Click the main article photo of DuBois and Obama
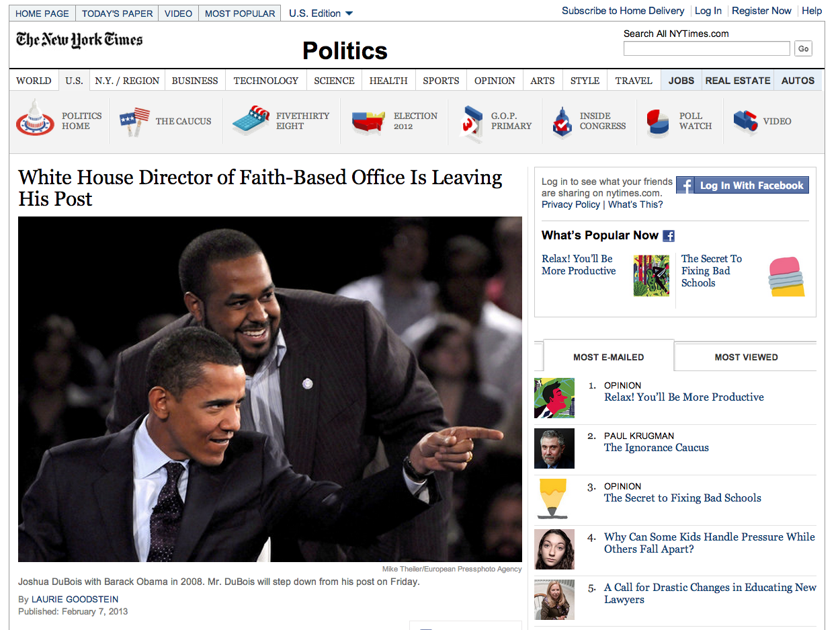Viewport: 840px width, 630px height. [270, 389]
